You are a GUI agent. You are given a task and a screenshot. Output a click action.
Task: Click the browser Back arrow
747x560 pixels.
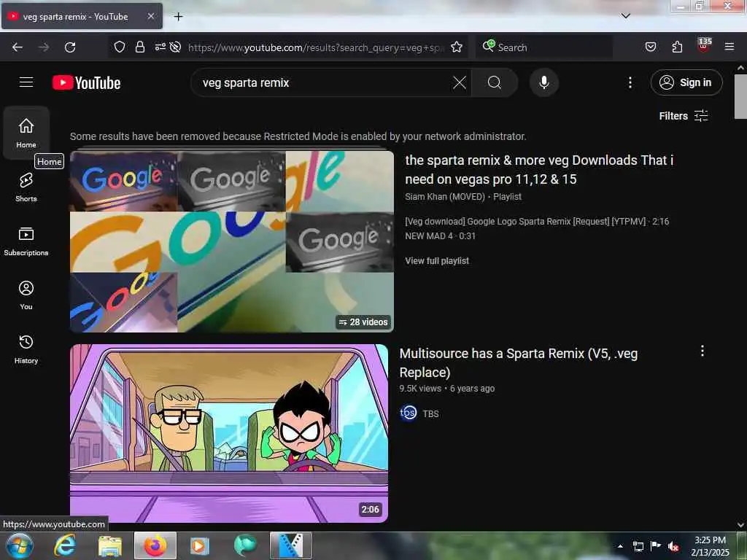(18, 47)
